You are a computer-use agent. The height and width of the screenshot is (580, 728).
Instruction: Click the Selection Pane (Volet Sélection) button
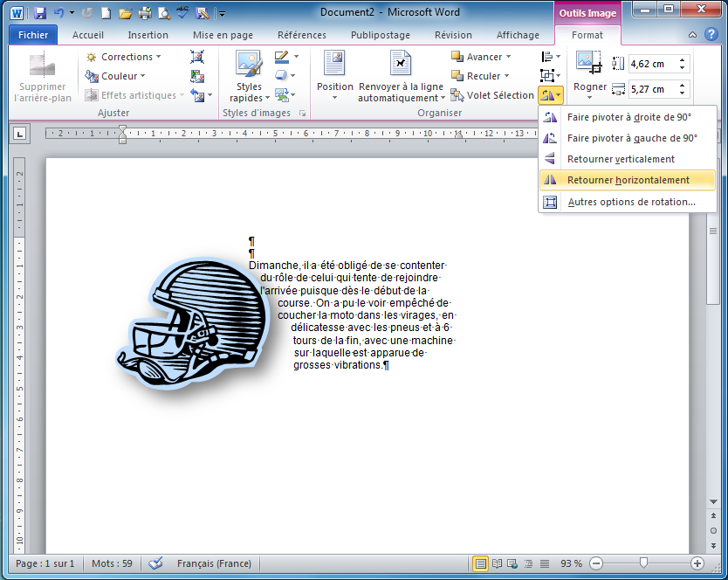492,95
